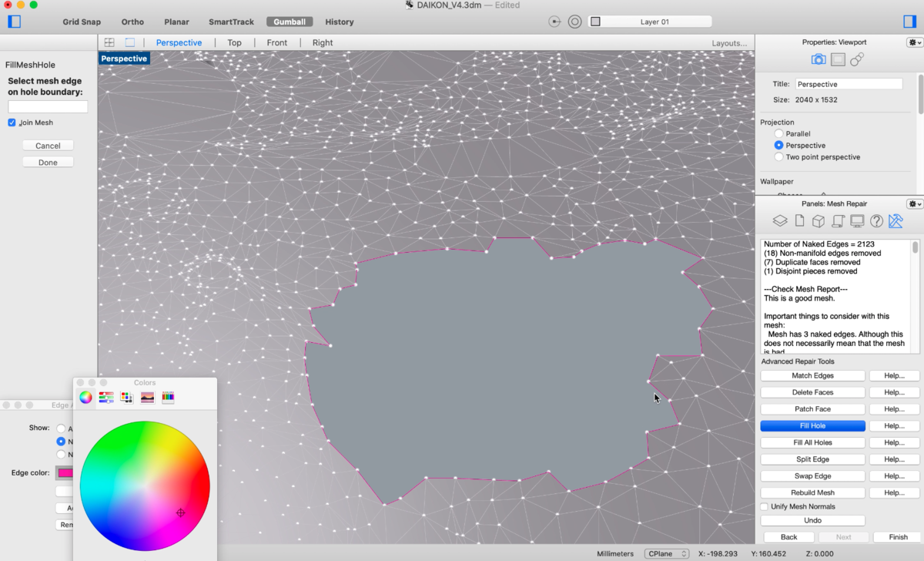Select the color wheel picker mode
The width and height of the screenshot is (924, 561).
pos(85,398)
